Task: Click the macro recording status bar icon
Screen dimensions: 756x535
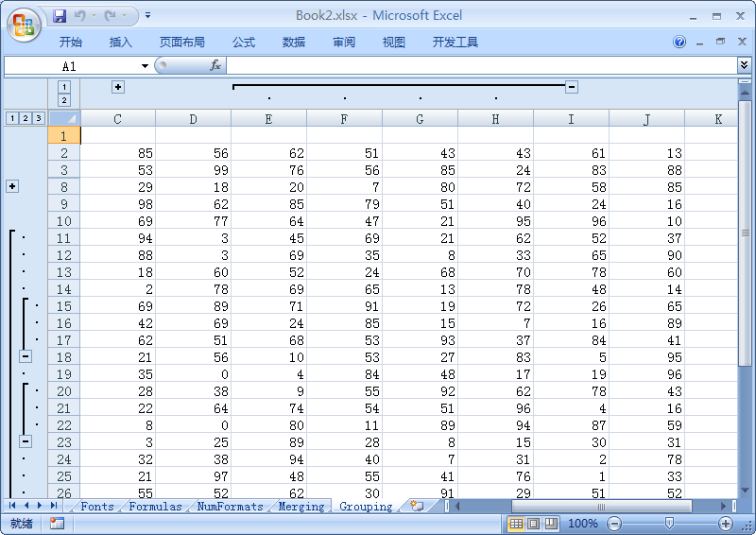Action: coord(57,524)
